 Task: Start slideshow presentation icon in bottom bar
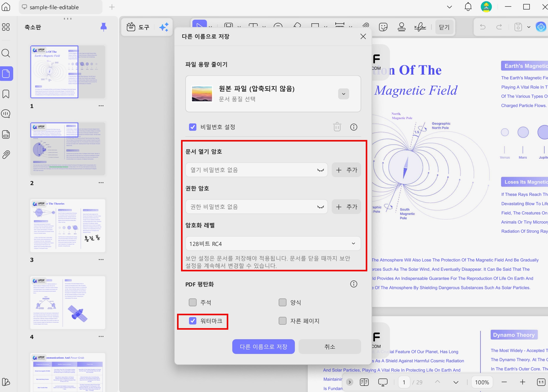(383, 382)
